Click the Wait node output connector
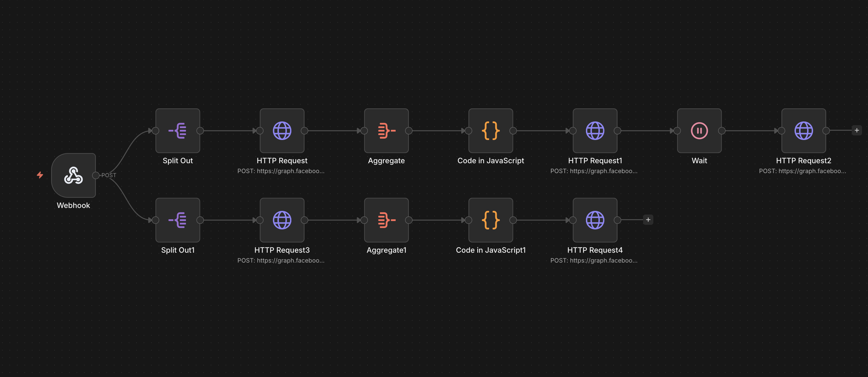The height and width of the screenshot is (377, 868). coord(722,131)
